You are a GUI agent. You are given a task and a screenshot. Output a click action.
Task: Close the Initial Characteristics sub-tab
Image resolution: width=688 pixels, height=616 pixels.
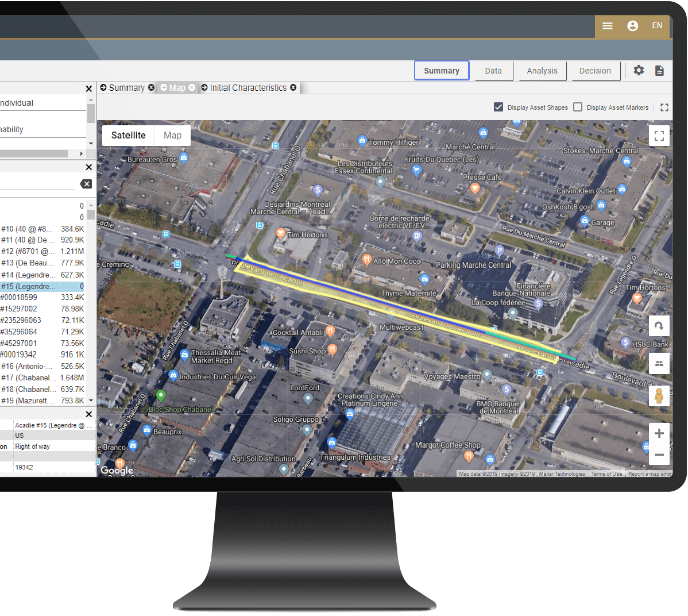(293, 87)
